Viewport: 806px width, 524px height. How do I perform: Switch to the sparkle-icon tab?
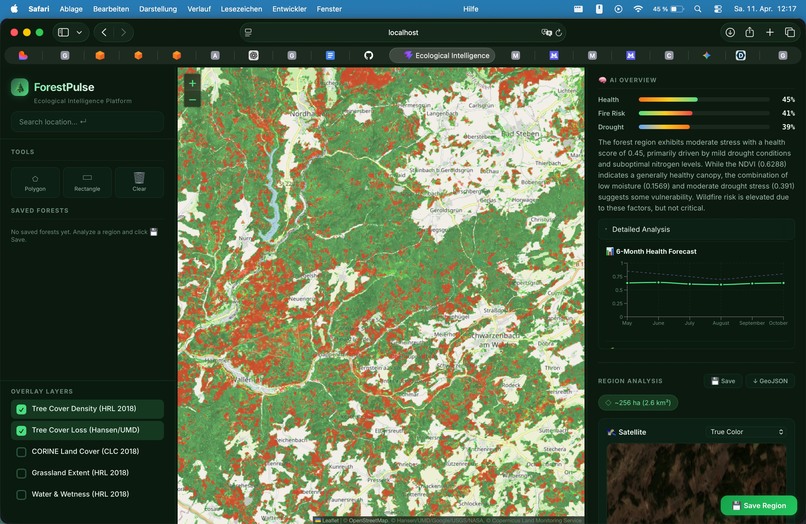pyautogui.click(x=707, y=56)
